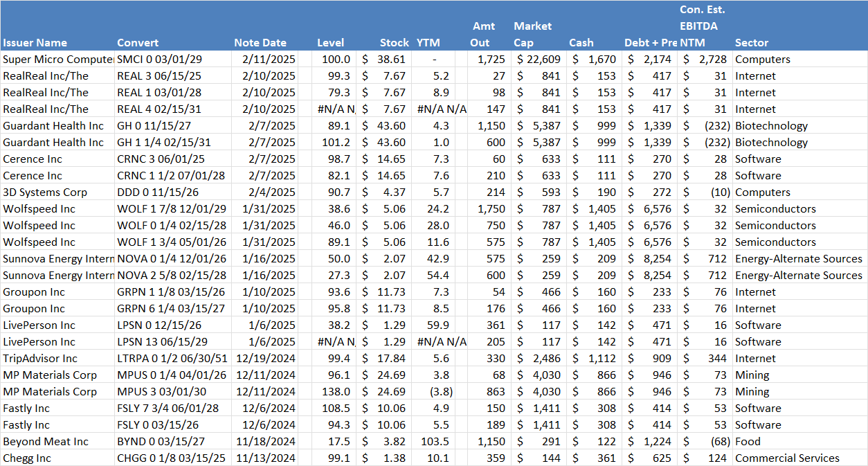This screenshot has width=868, height=466.
Task: Click the LTRPA 0 1/2 06/30/51 cell
Action: [172, 359]
